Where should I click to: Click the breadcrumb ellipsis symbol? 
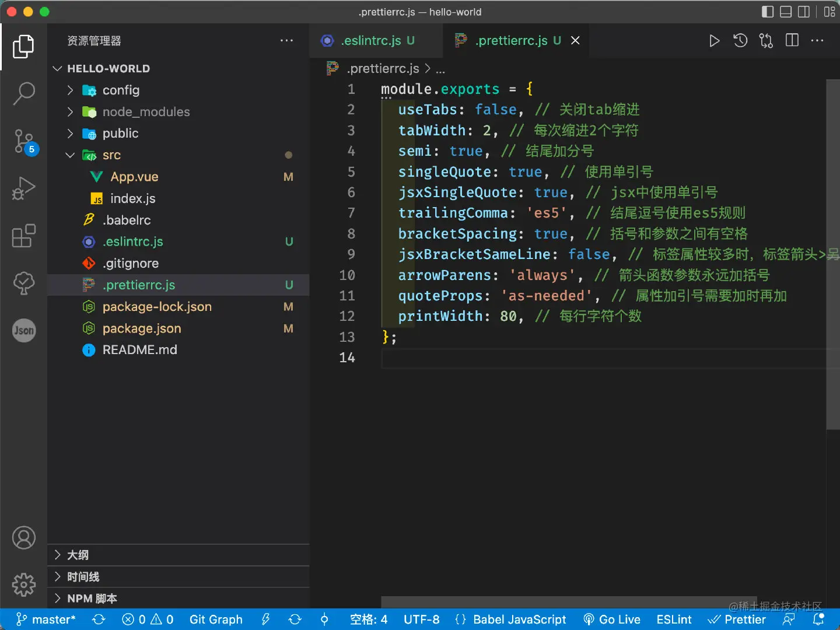tap(440, 70)
